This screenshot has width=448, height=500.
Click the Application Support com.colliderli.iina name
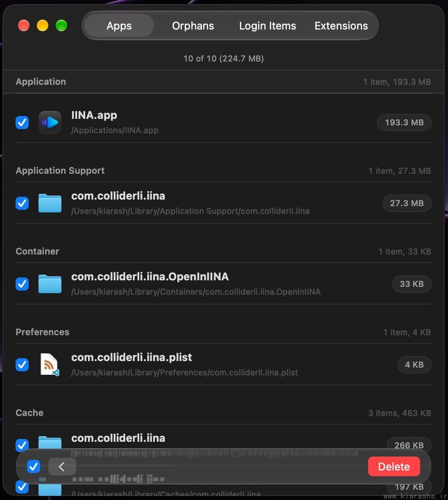click(118, 196)
